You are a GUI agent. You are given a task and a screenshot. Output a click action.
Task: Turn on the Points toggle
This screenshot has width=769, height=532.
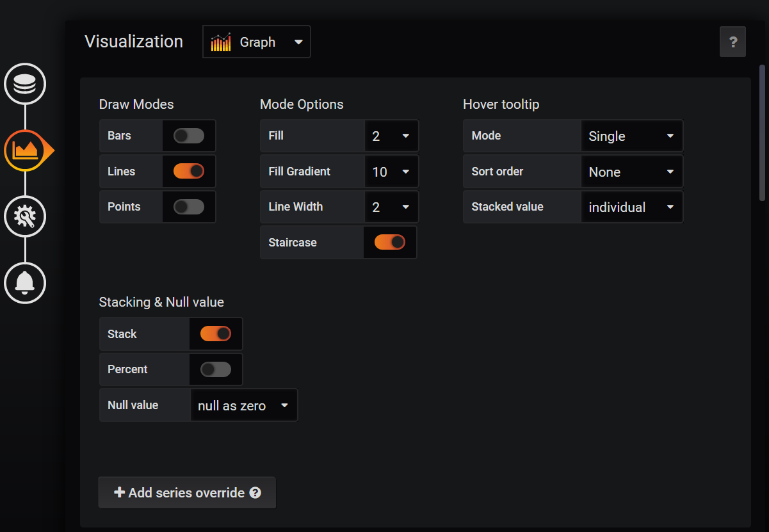[189, 207]
